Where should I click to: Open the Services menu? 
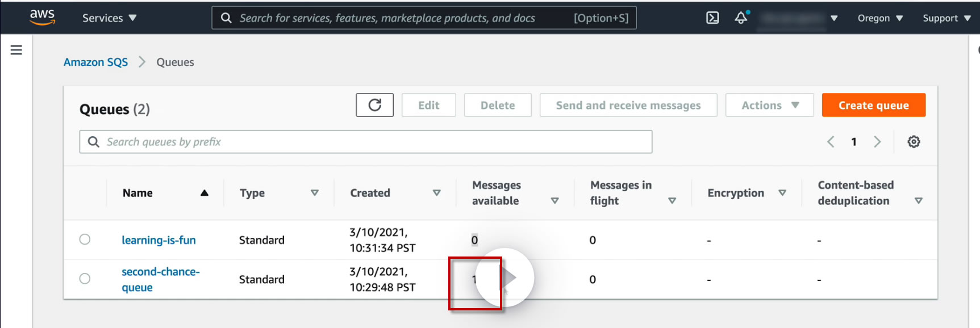pos(109,18)
